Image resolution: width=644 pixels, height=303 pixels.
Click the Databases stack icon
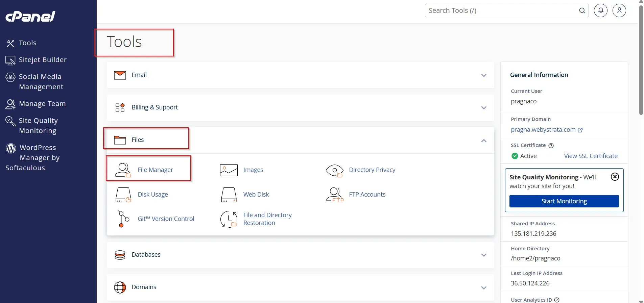pos(120,255)
